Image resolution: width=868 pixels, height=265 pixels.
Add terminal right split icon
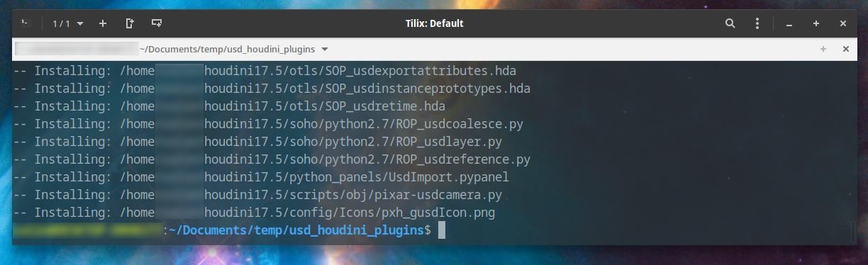pos(130,23)
